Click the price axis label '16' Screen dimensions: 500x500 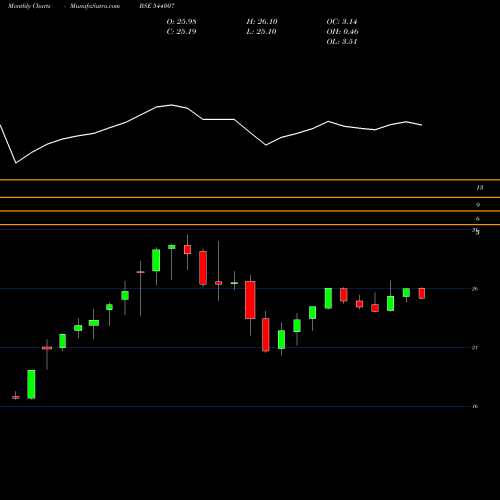pyautogui.click(x=475, y=406)
